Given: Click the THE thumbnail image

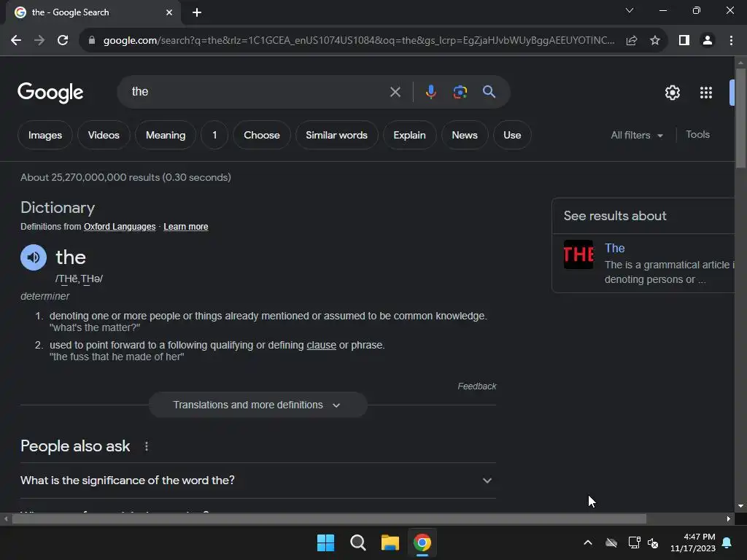Looking at the screenshot, I should [578, 254].
